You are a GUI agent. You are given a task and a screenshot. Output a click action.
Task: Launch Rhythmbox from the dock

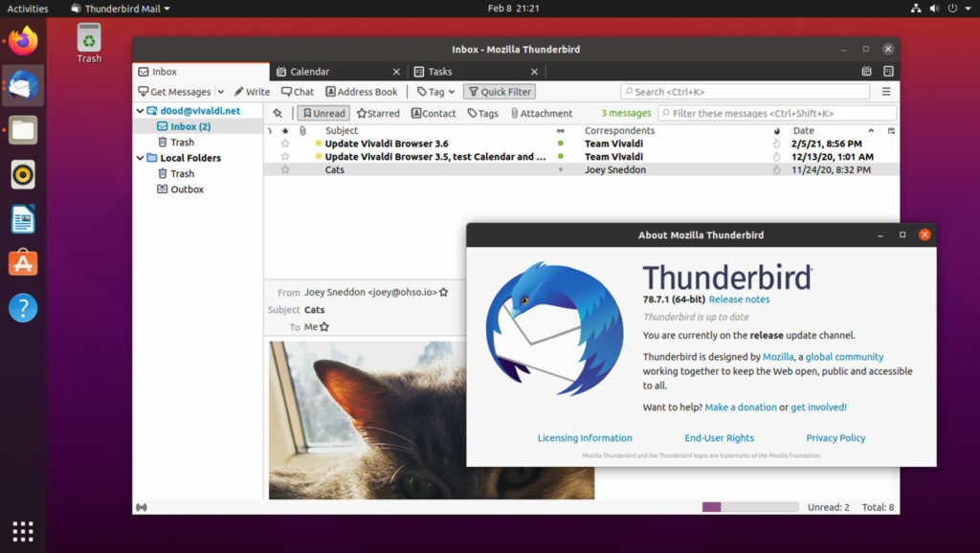click(x=23, y=174)
